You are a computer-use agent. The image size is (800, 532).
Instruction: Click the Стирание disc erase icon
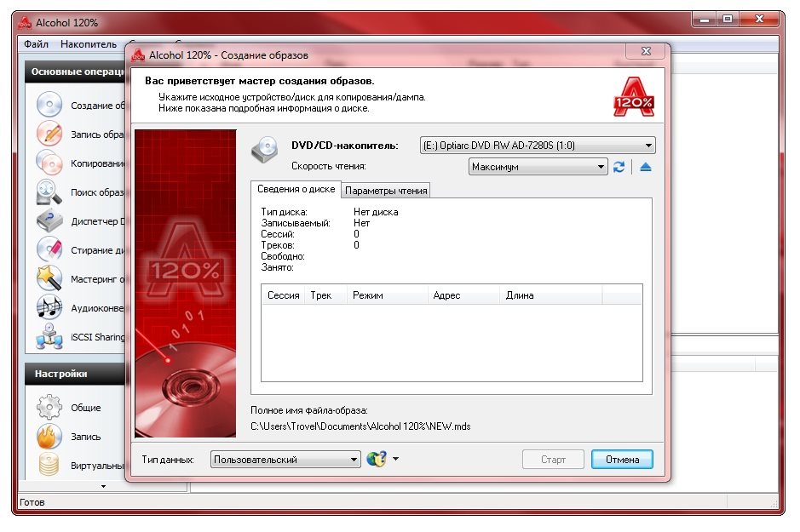(x=49, y=249)
